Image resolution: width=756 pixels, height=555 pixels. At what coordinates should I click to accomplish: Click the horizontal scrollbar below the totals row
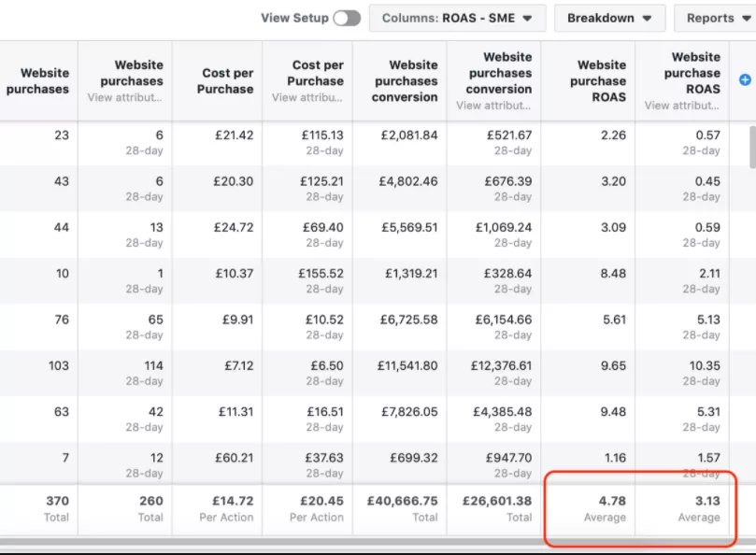(x=374, y=541)
